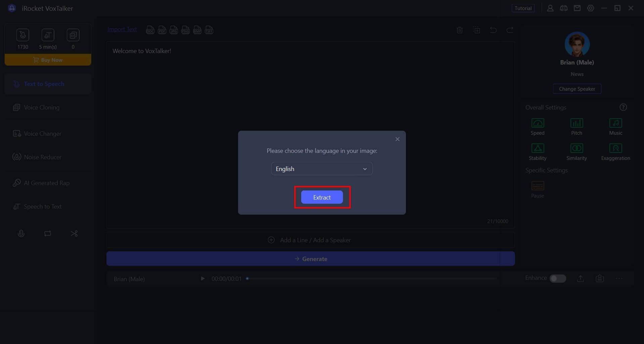
Task: Click the trash delete icon above editor
Action: point(460,30)
